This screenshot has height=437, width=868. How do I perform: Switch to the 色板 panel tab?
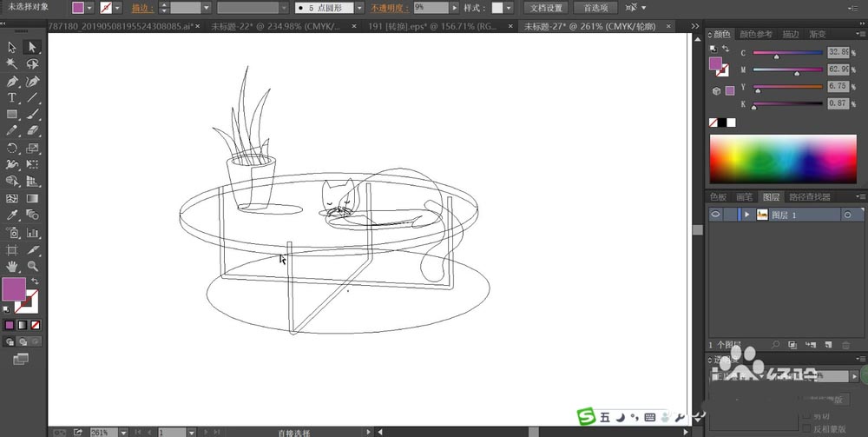718,196
